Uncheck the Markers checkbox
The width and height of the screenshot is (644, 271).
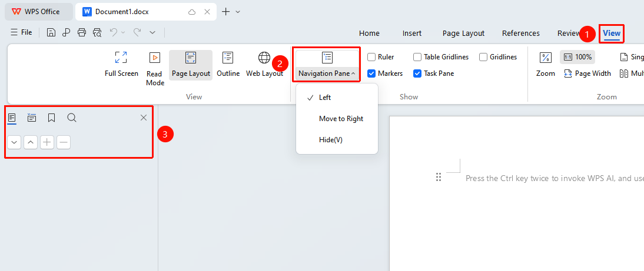click(x=371, y=73)
